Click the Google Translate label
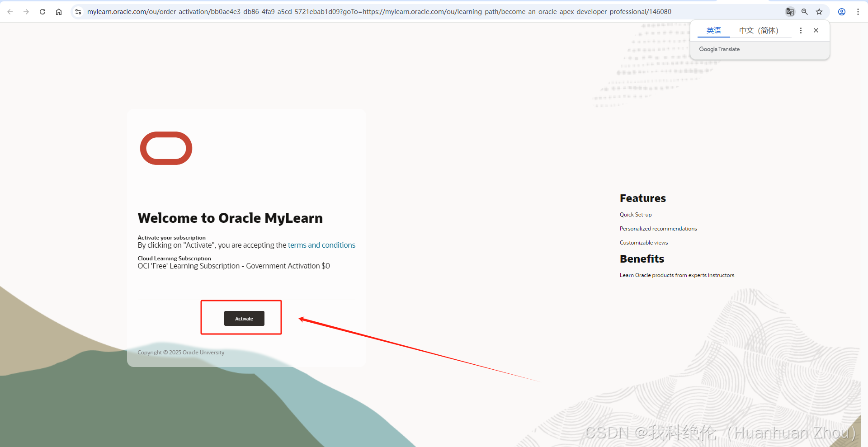 719,49
